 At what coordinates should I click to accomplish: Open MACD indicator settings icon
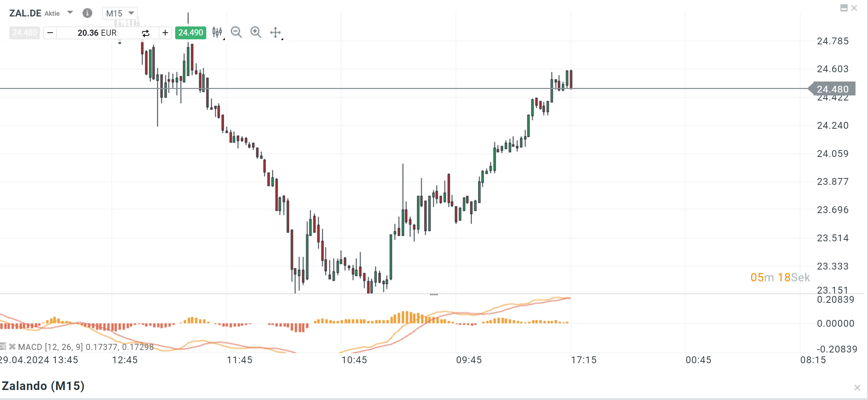click(x=3, y=346)
